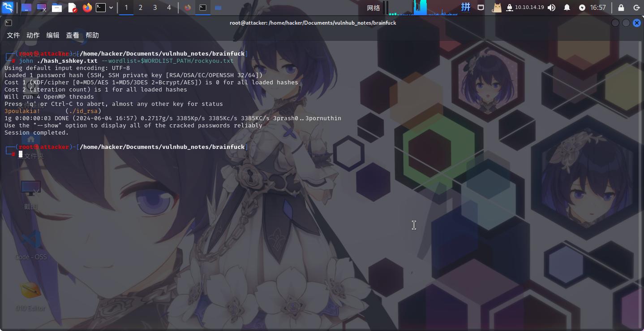Open the volume control speaker icon
The width and height of the screenshot is (644, 331).
coord(551,8)
